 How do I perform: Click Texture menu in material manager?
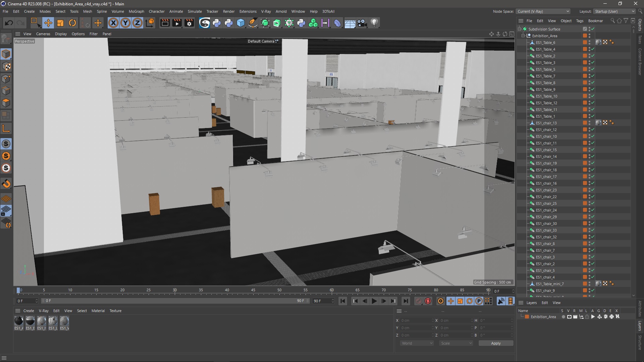[x=115, y=311]
